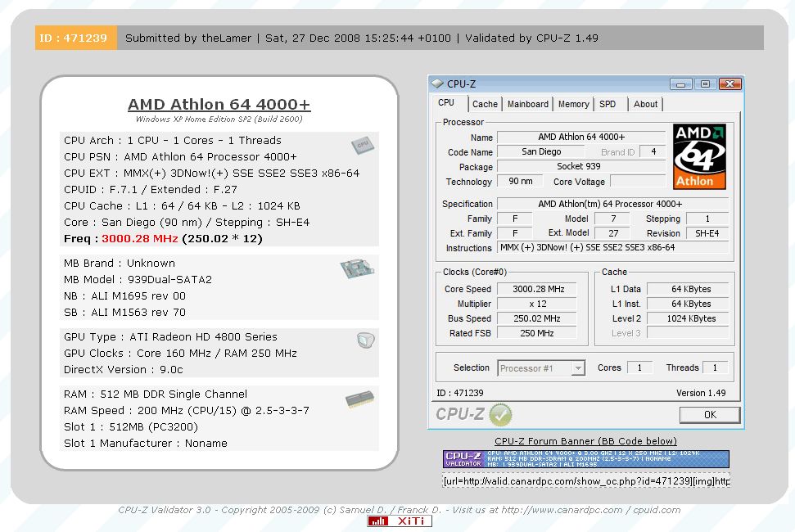Viewport: 795px width, 532px height.
Task: Click the CPU-Z title bar app icon
Action: coord(437,83)
